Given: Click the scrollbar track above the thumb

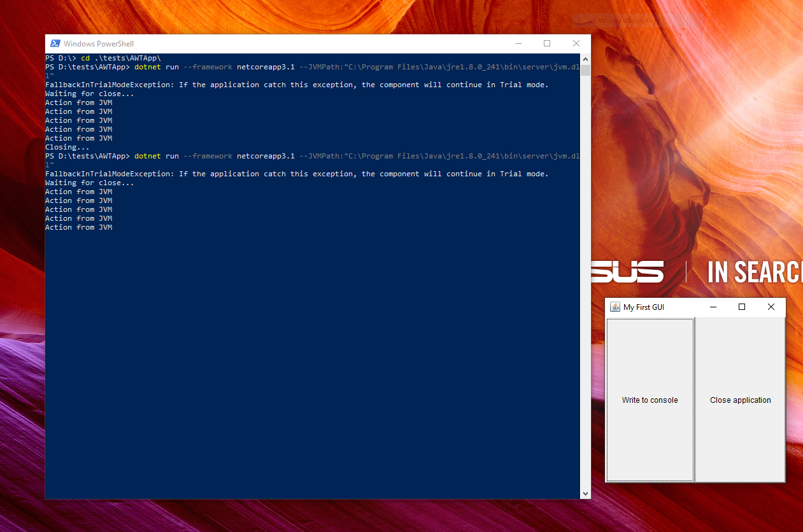Looking at the screenshot, I should click(x=585, y=64).
